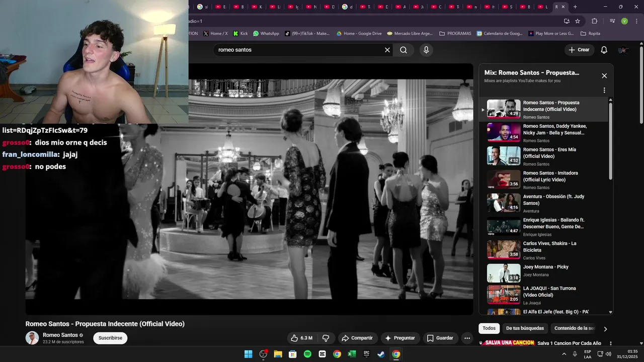Install app icon in address bar
644x362 pixels.
(567, 21)
